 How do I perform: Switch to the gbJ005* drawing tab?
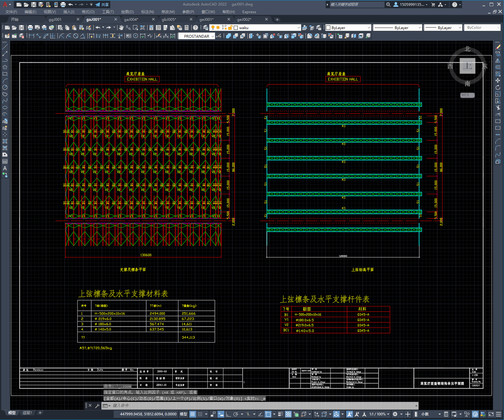169,19
